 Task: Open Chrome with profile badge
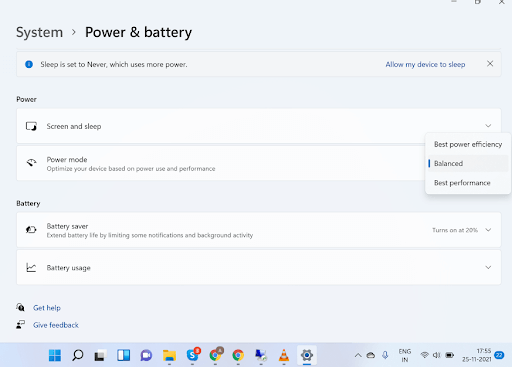pyautogui.click(x=216, y=355)
